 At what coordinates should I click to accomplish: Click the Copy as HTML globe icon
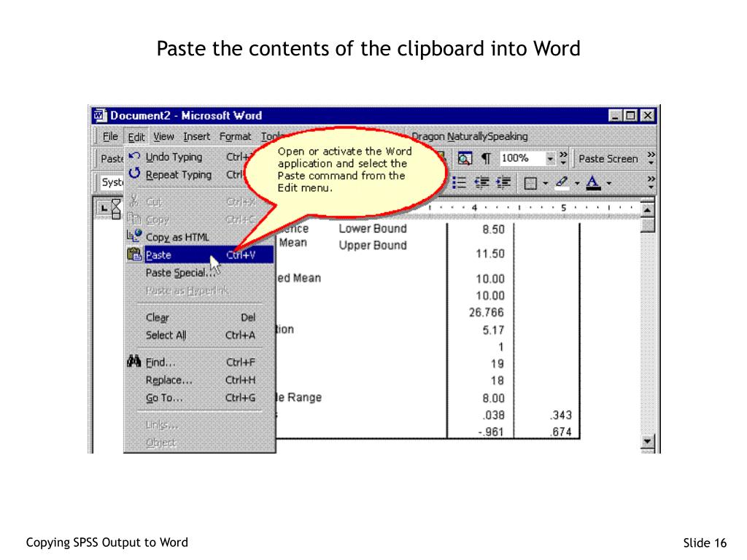(134, 236)
